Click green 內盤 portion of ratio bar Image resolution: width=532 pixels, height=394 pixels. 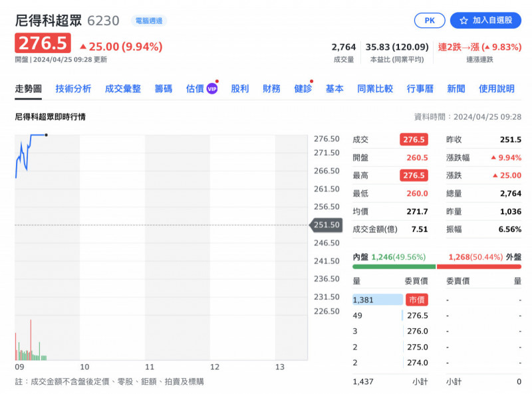394,267
